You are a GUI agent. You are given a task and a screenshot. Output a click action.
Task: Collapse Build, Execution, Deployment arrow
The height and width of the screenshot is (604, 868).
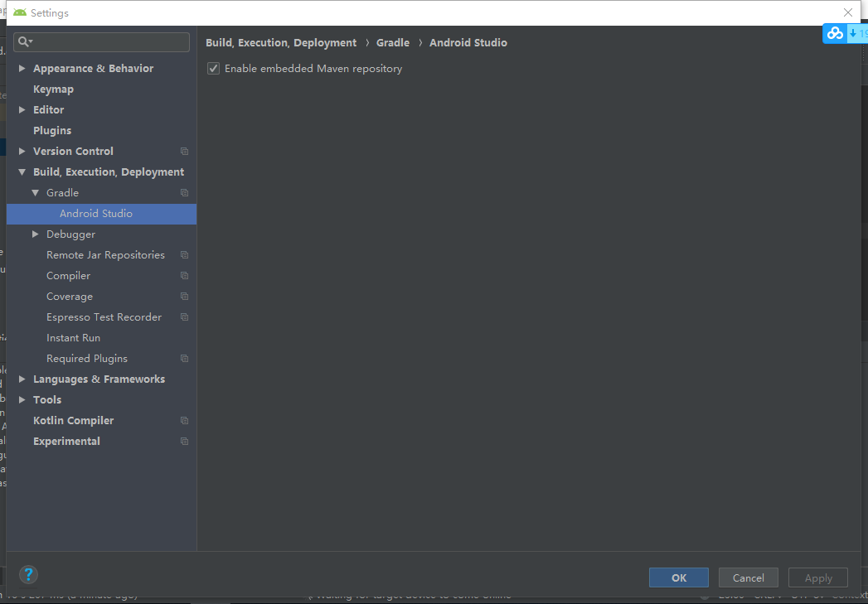pos(22,172)
